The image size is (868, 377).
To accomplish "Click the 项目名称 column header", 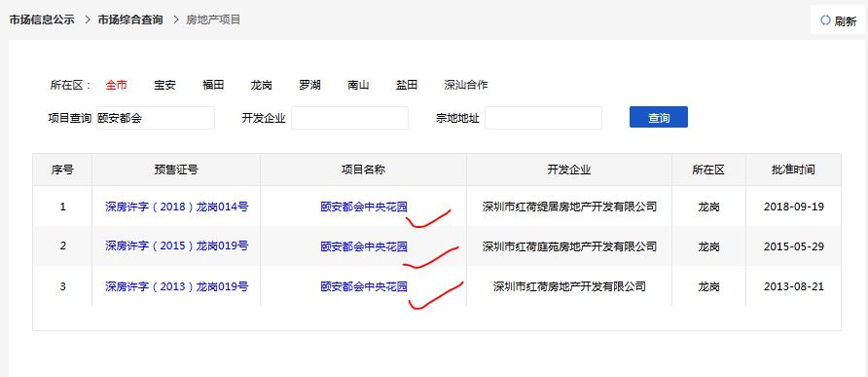I will pyautogui.click(x=363, y=170).
